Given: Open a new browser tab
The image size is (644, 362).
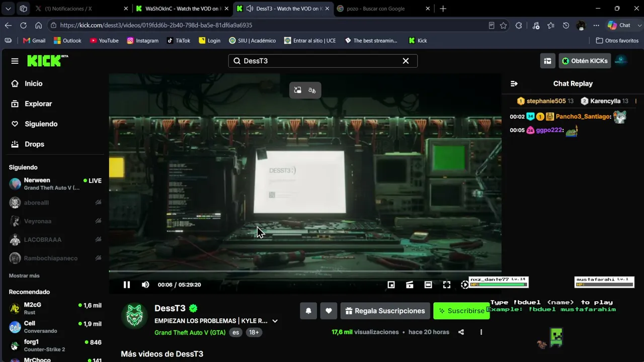Looking at the screenshot, I should (443, 9).
